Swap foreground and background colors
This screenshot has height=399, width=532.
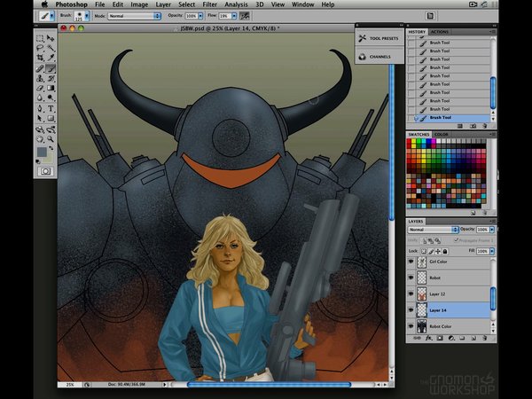[51, 148]
